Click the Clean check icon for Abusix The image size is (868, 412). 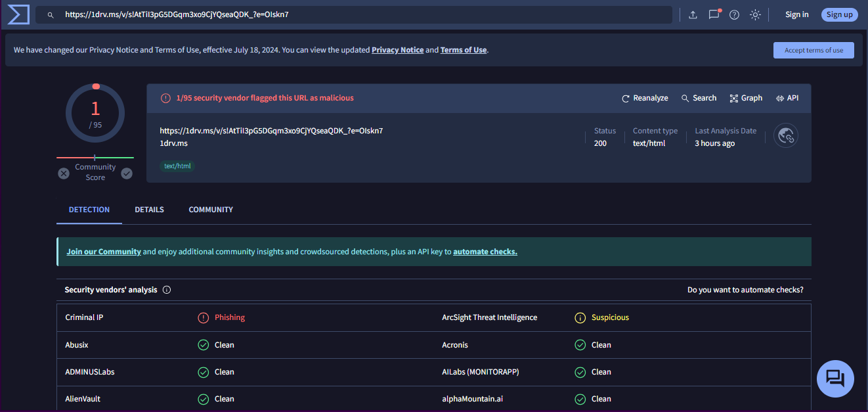pos(204,345)
